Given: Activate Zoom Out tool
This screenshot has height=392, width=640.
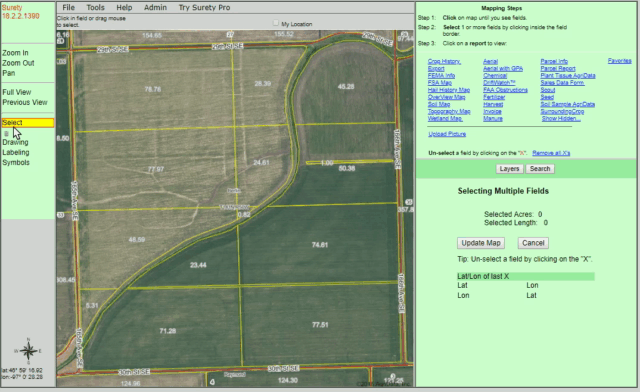Looking at the screenshot, I should (x=18, y=63).
